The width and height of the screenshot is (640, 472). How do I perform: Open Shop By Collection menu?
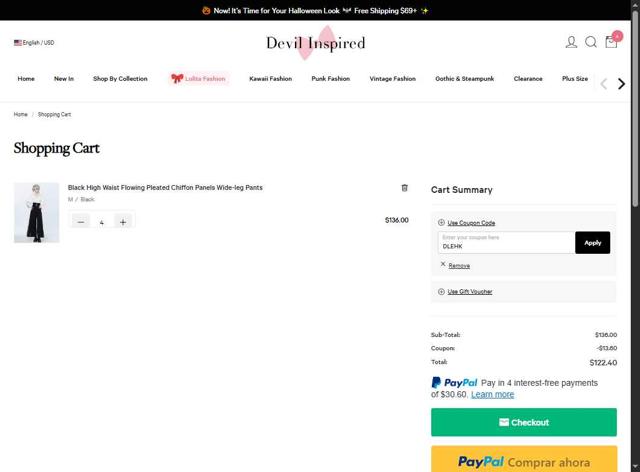tap(120, 79)
